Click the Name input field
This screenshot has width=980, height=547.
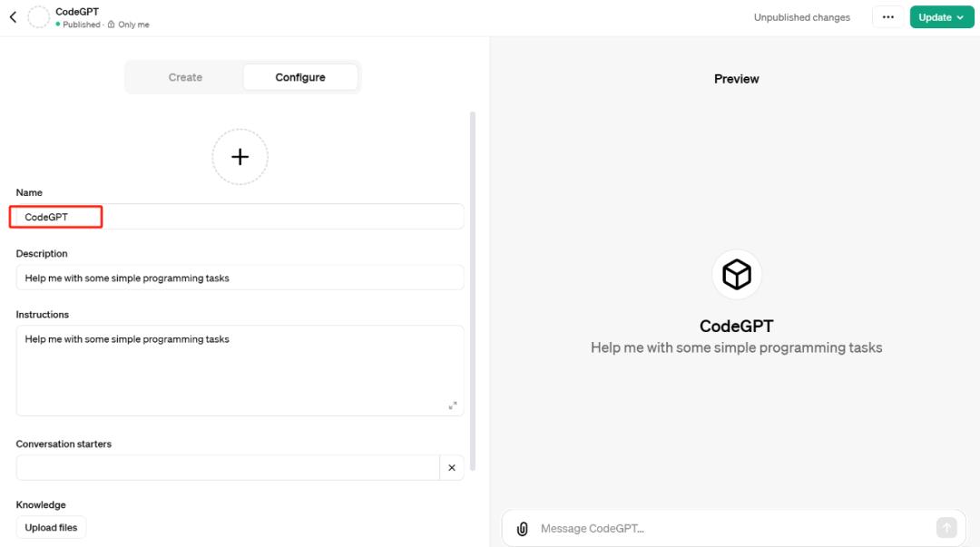pyautogui.click(x=240, y=217)
